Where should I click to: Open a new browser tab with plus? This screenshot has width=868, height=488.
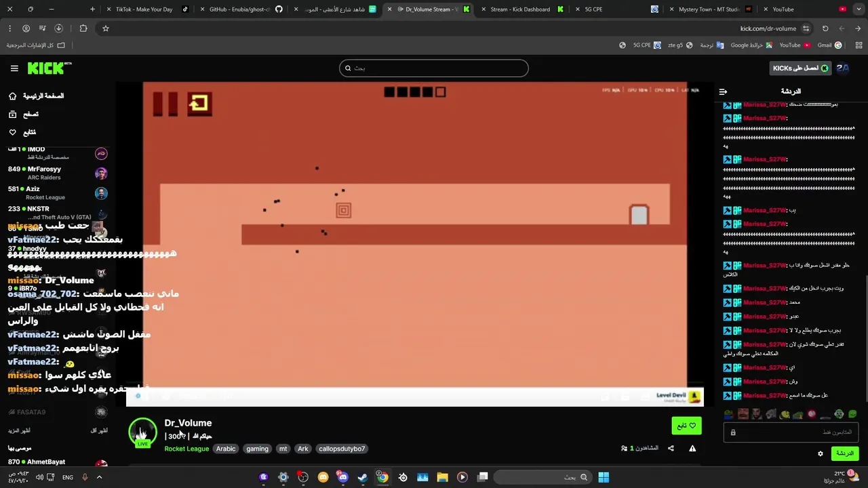[93, 9]
